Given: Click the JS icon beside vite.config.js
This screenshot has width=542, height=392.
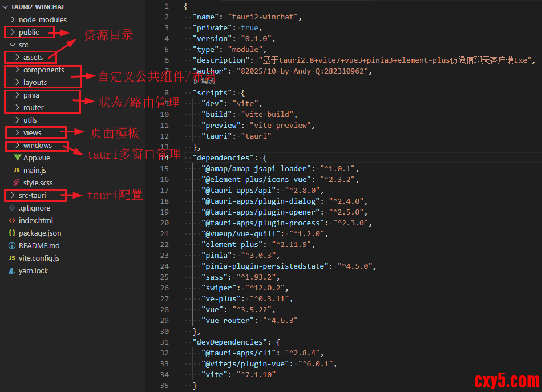Looking at the screenshot, I should (12, 258).
